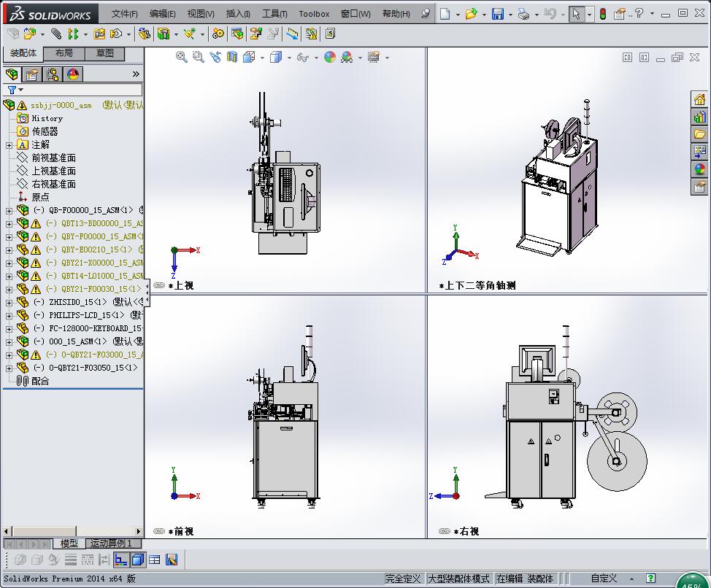Open the Appearances color-ball task pane

699,169
